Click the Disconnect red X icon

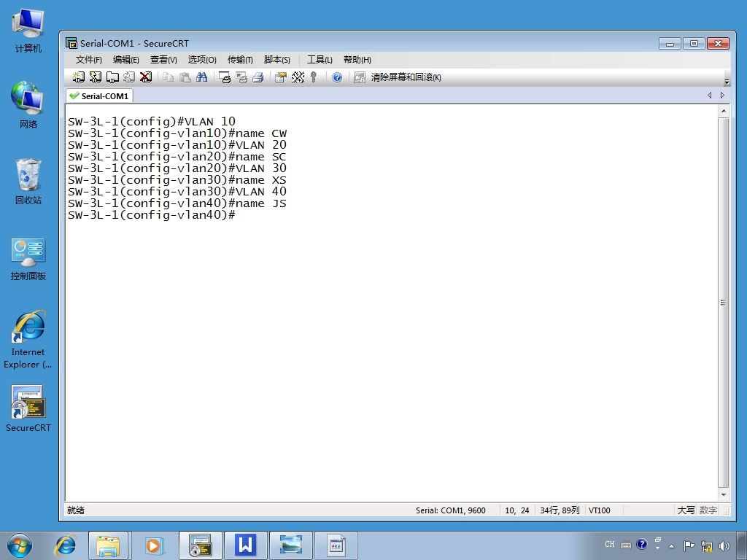pos(146,77)
